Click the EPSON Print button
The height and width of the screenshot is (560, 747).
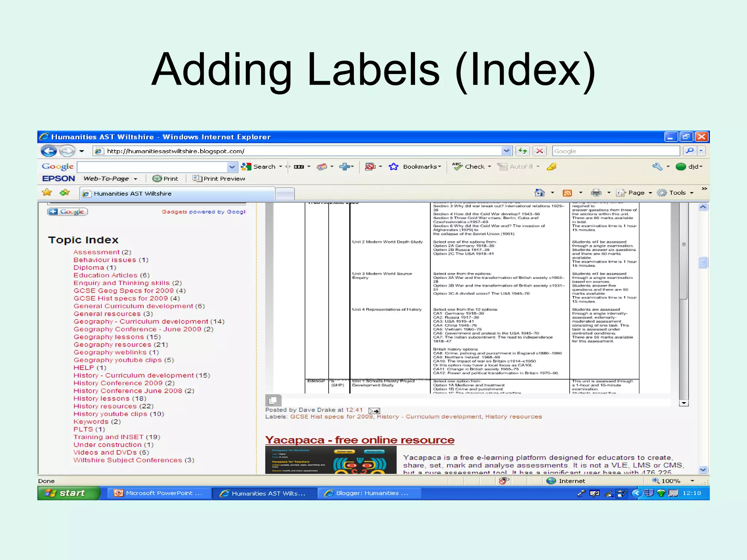tap(165, 179)
